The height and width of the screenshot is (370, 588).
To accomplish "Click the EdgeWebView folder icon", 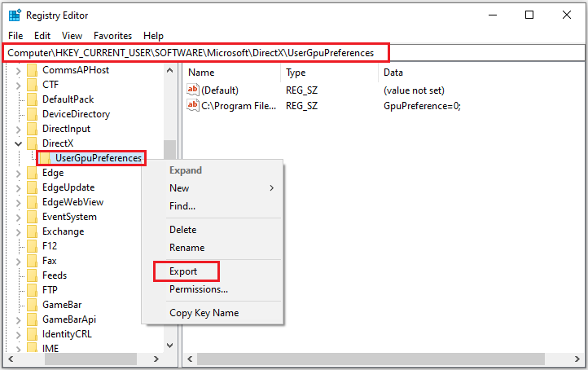I will [33, 202].
